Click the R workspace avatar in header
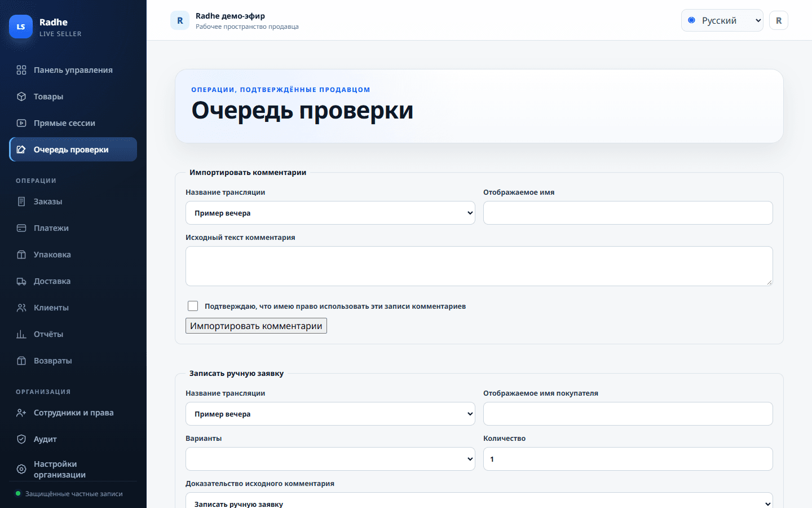The image size is (812, 508). pyautogui.click(x=180, y=20)
